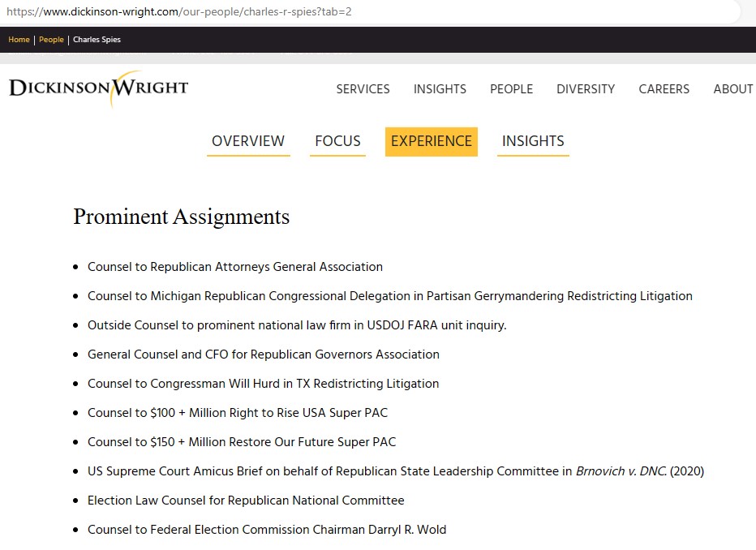Click the Congressman Will Hurd item
The image size is (756, 550).
click(x=264, y=384)
